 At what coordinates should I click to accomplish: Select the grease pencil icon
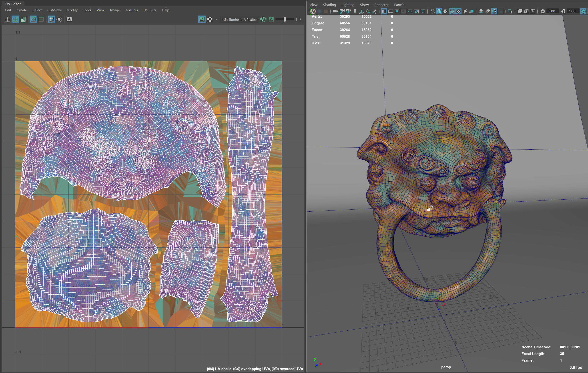pyautogui.click(x=374, y=11)
